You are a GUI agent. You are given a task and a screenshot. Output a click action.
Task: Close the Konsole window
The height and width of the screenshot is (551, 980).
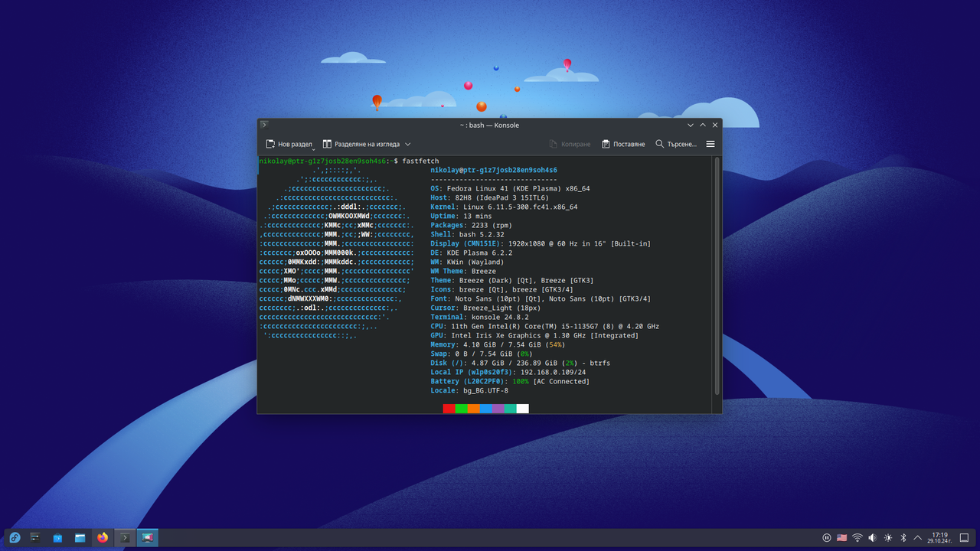(715, 125)
